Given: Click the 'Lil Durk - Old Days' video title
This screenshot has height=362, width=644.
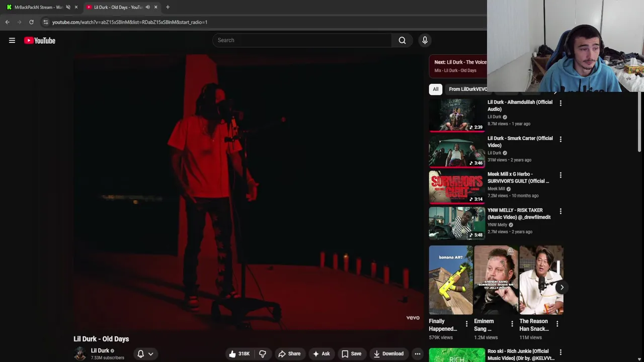Looking at the screenshot, I should point(101,339).
